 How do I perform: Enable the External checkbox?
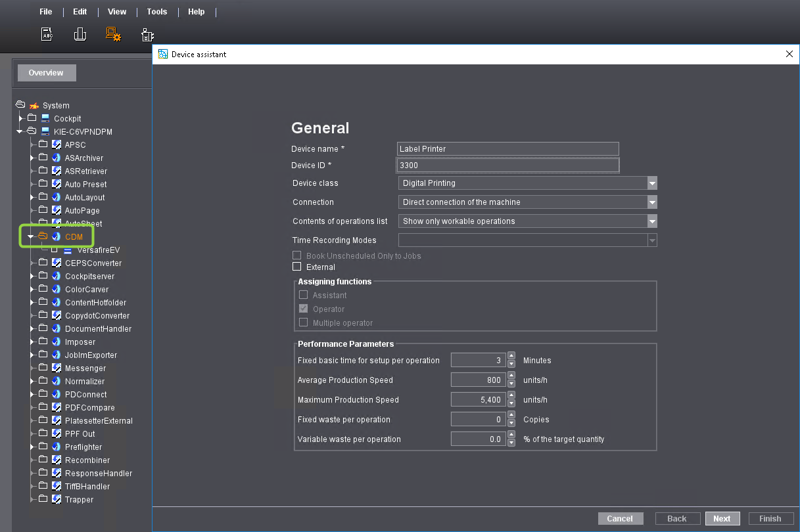pyautogui.click(x=296, y=267)
